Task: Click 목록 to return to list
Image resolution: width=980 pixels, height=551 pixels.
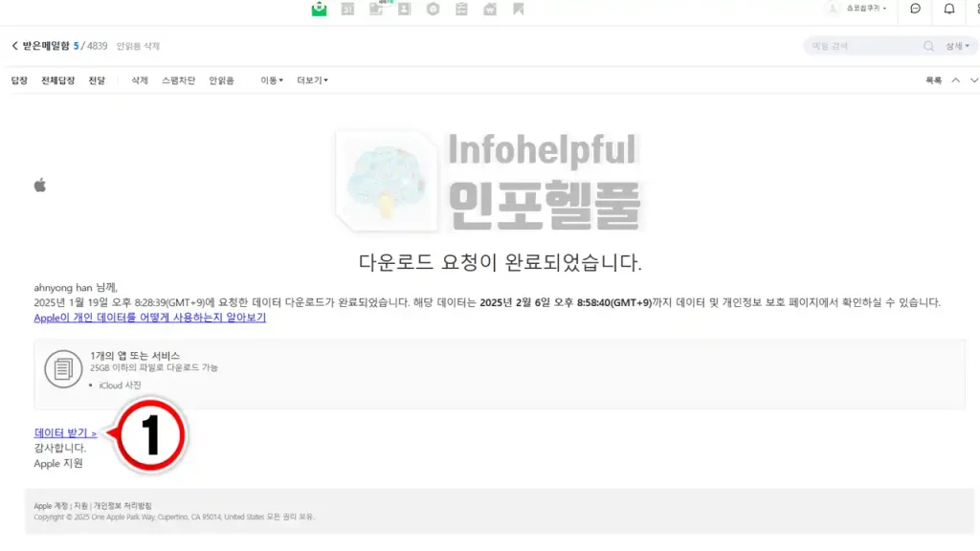Action: 934,80
